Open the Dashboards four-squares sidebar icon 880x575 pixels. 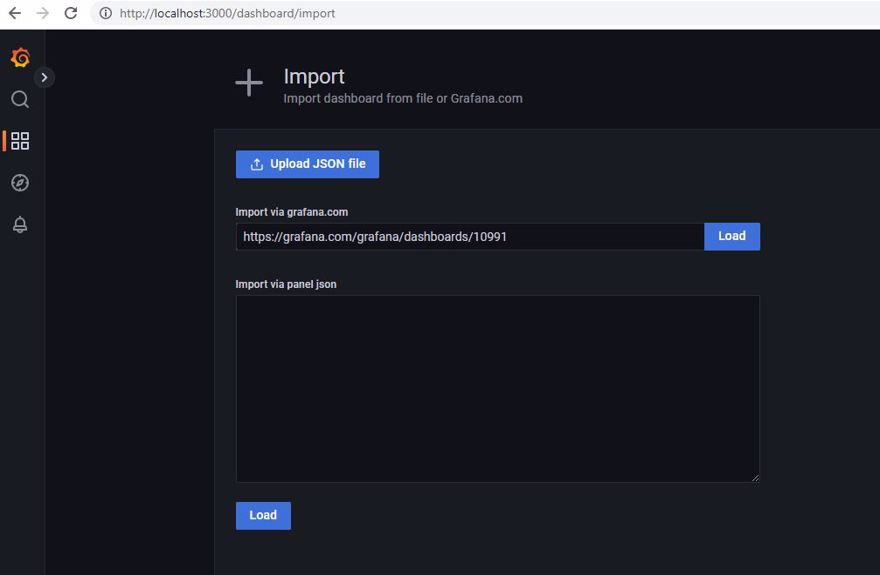tap(20, 141)
